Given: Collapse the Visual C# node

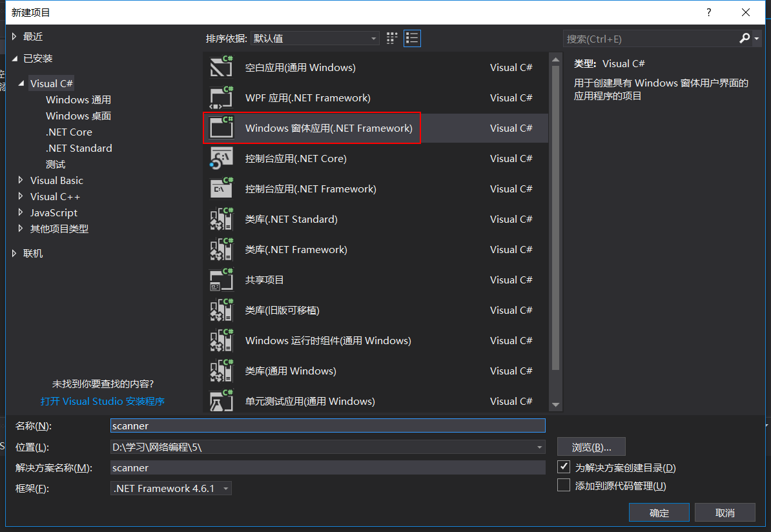Looking at the screenshot, I should 21,83.
